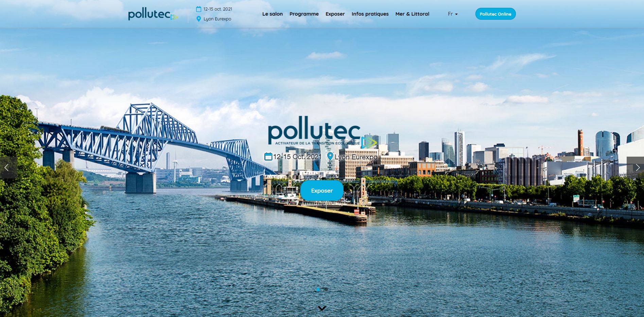The height and width of the screenshot is (317, 644).
Task: Click the pollutec logo in the header
Action: [153, 14]
